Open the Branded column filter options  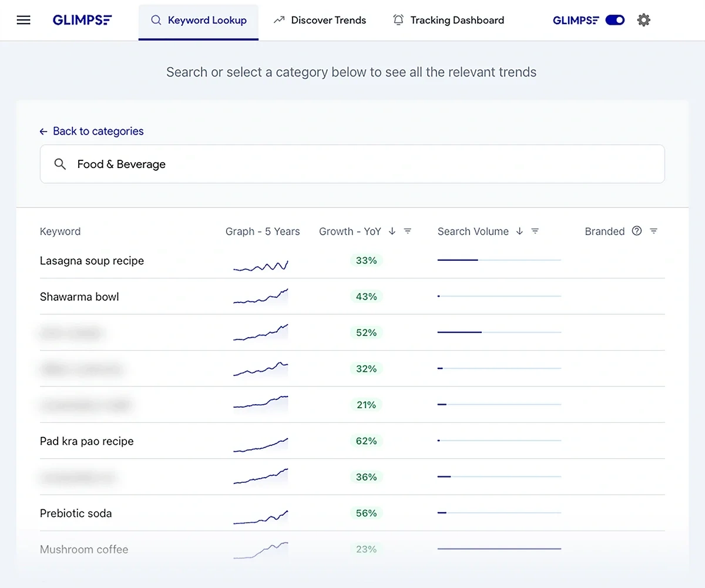(654, 231)
